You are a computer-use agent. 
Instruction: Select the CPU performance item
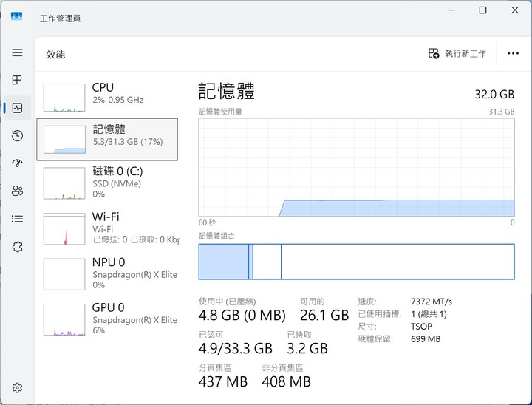[107, 97]
